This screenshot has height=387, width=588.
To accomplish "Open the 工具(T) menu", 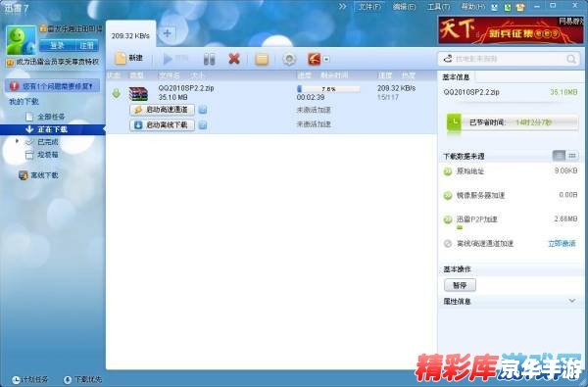I will click(x=438, y=7).
